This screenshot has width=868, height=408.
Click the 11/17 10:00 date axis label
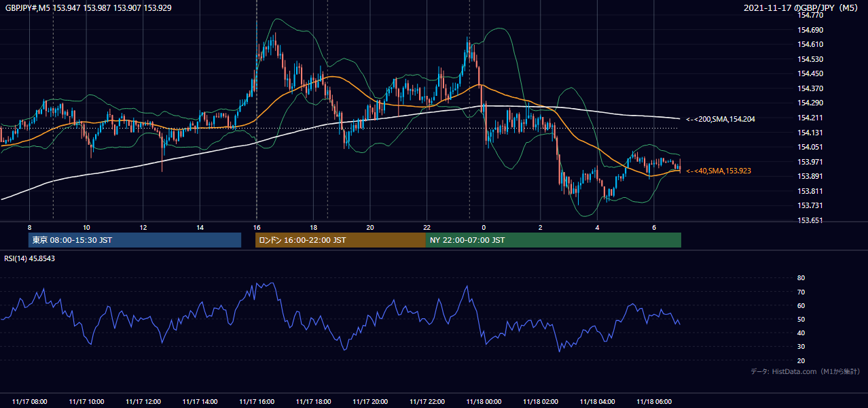coord(86,402)
